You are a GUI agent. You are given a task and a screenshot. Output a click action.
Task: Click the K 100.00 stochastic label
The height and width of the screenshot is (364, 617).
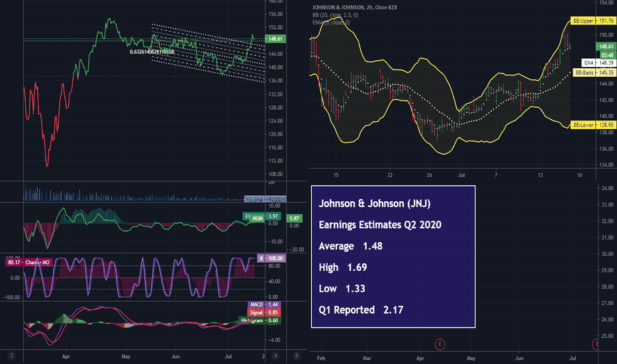271,258
